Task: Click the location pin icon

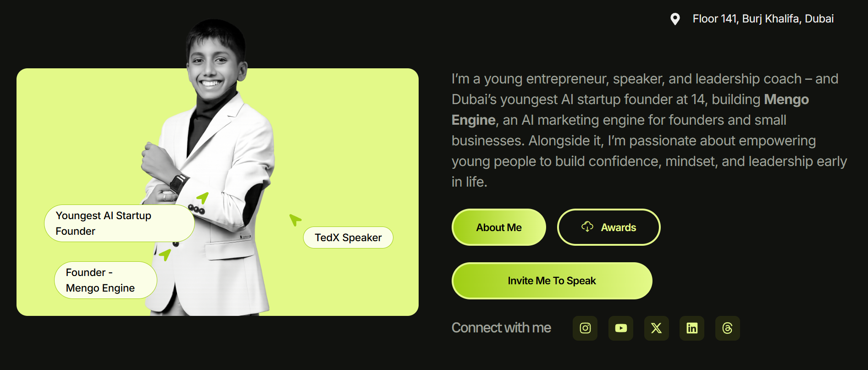Action: pyautogui.click(x=675, y=19)
